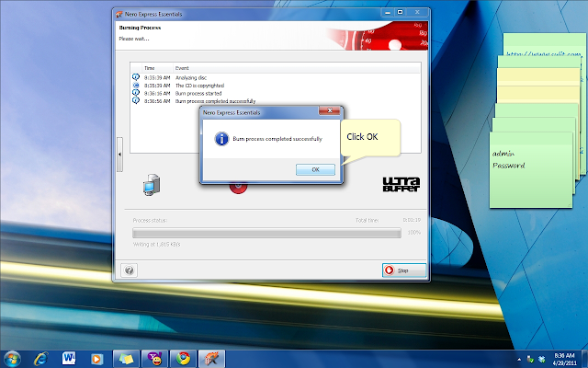The image size is (588, 368).
Task: Launch Internet Explorer from the taskbar
Action: point(40,359)
